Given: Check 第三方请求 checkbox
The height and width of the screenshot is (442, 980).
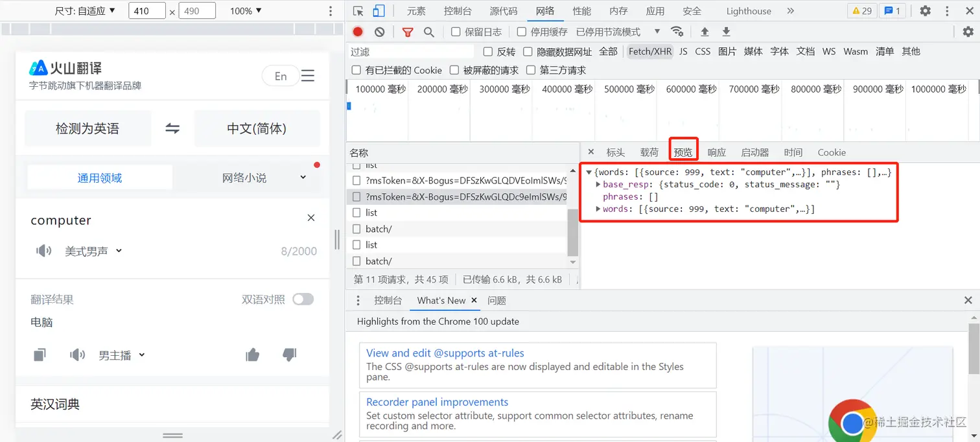Looking at the screenshot, I should (531, 70).
